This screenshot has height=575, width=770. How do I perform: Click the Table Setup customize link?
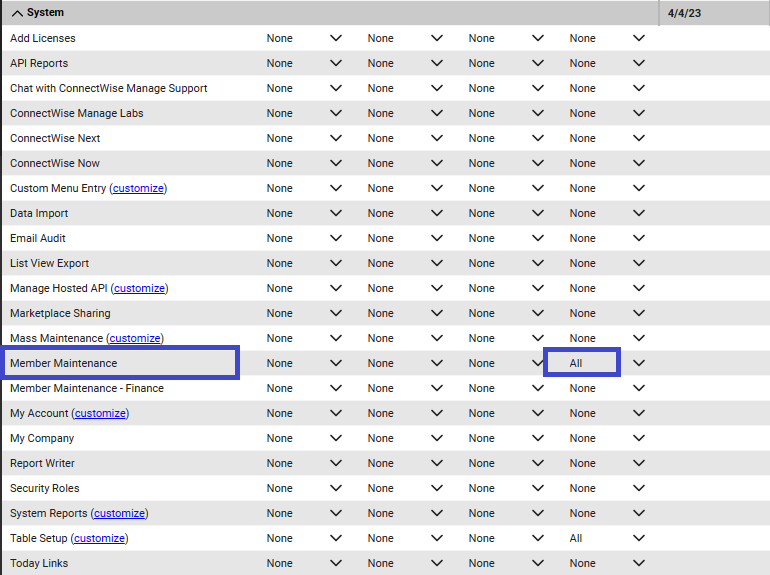tap(99, 538)
